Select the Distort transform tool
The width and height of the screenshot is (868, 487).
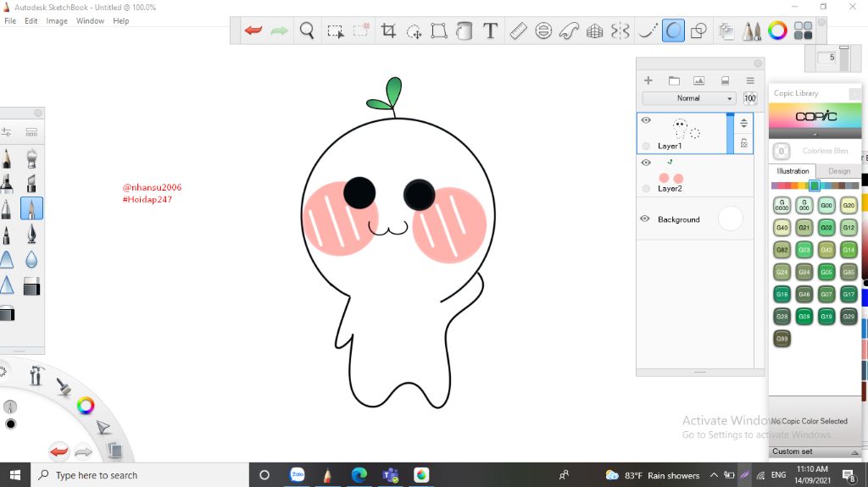point(439,31)
